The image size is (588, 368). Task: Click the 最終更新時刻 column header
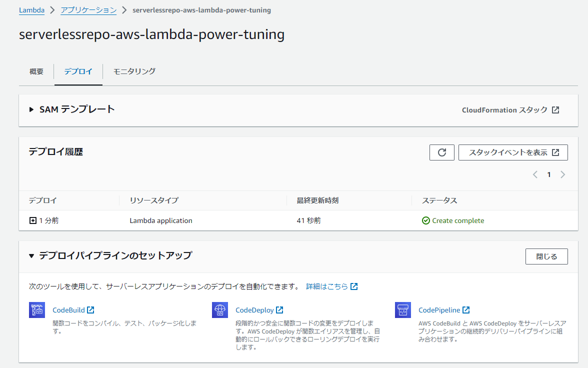pyautogui.click(x=317, y=200)
